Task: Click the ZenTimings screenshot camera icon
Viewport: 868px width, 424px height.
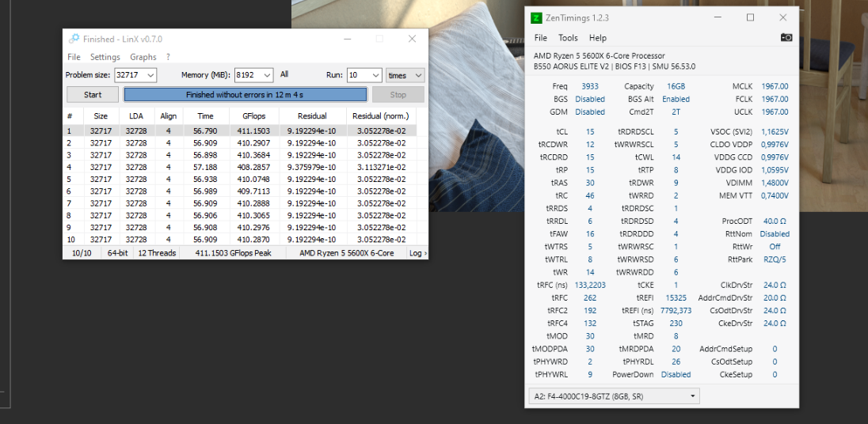Action: pyautogui.click(x=786, y=38)
